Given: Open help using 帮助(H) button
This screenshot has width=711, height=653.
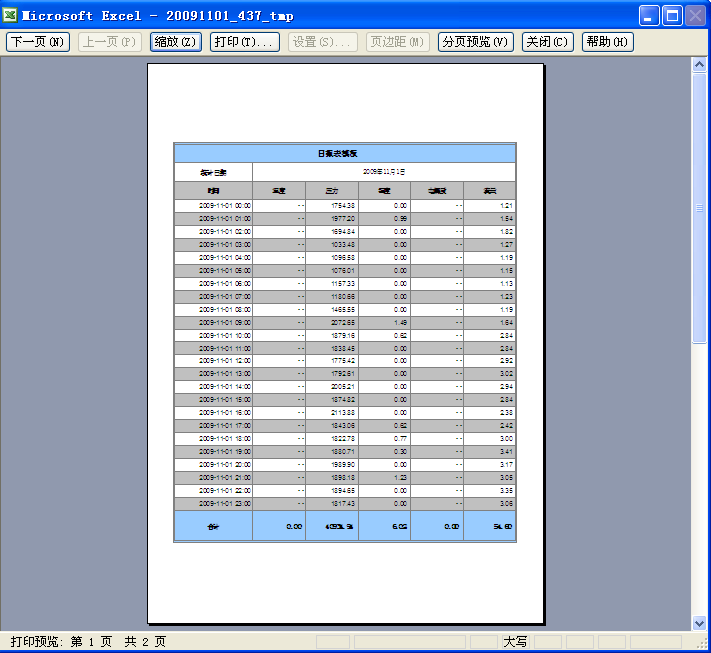Looking at the screenshot, I should [x=608, y=42].
